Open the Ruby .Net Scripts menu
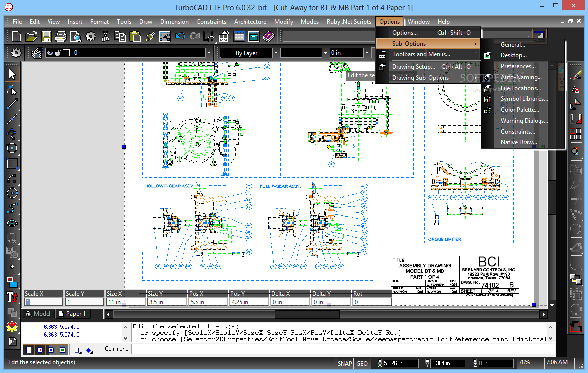 (x=349, y=22)
